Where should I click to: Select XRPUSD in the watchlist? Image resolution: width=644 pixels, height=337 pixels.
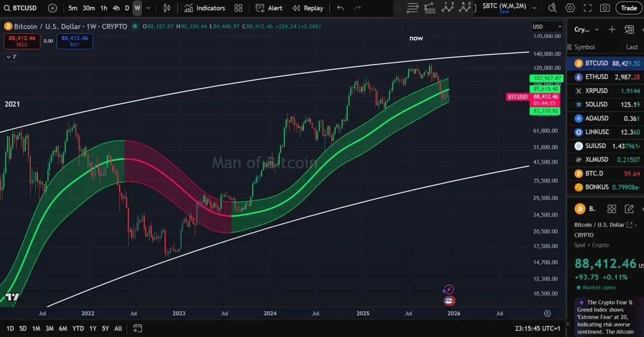click(605, 91)
